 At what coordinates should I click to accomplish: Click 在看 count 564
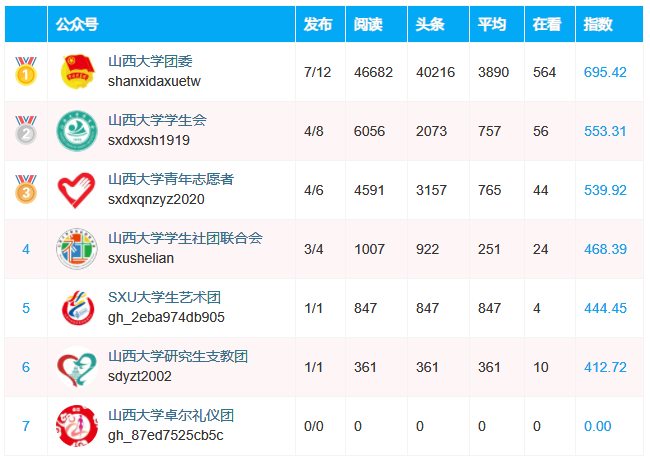tap(544, 72)
